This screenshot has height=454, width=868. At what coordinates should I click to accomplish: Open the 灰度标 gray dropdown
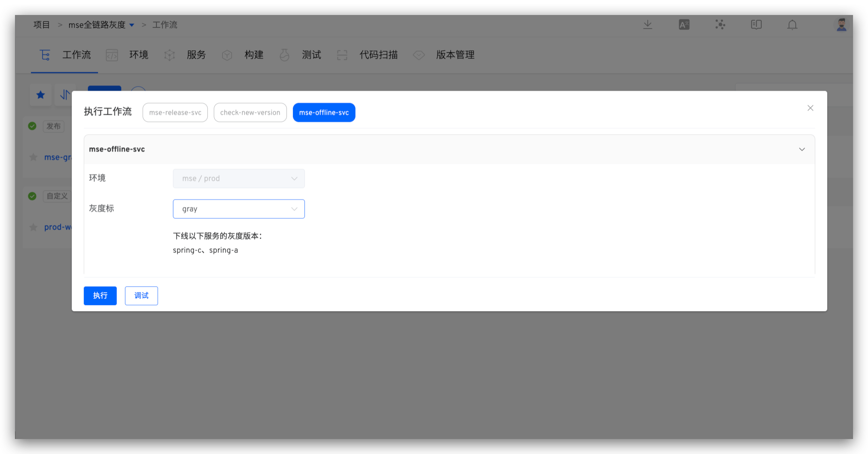click(x=239, y=209)
